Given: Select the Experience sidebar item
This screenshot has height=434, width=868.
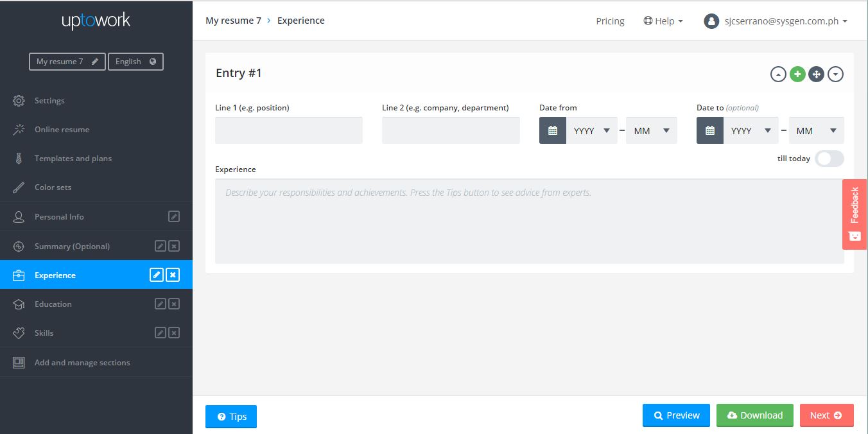Looking at the screenshot, I should (x=96, y=275).
